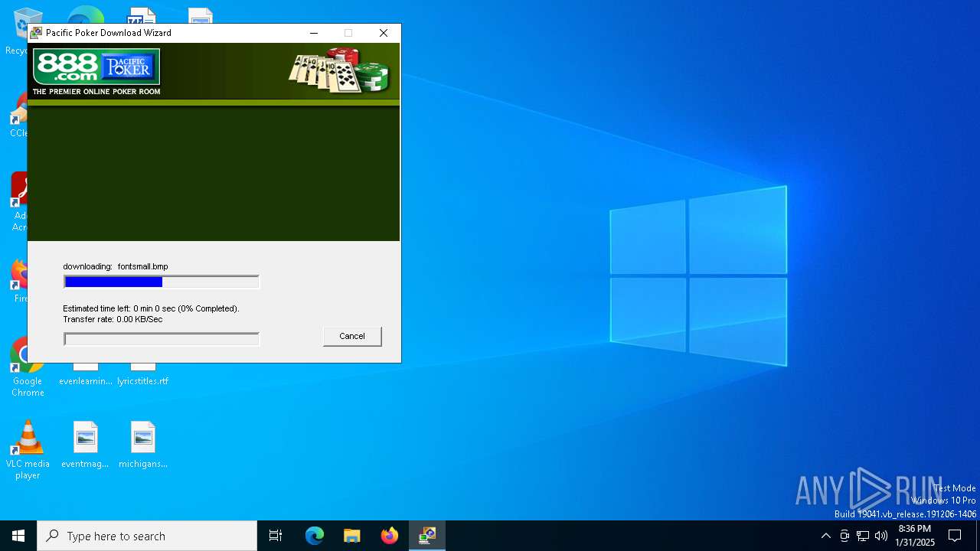This screenshot has width=980, height=551.
Task: Click "THE PREMIER ONLINE POKER ROOM" tagline
Action: (x=96, y=92)
